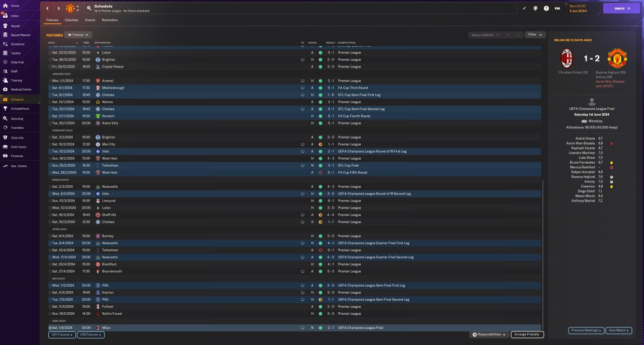644x345 pixels.
Task: Open the Filter dropdown
Action: [535, 35]
